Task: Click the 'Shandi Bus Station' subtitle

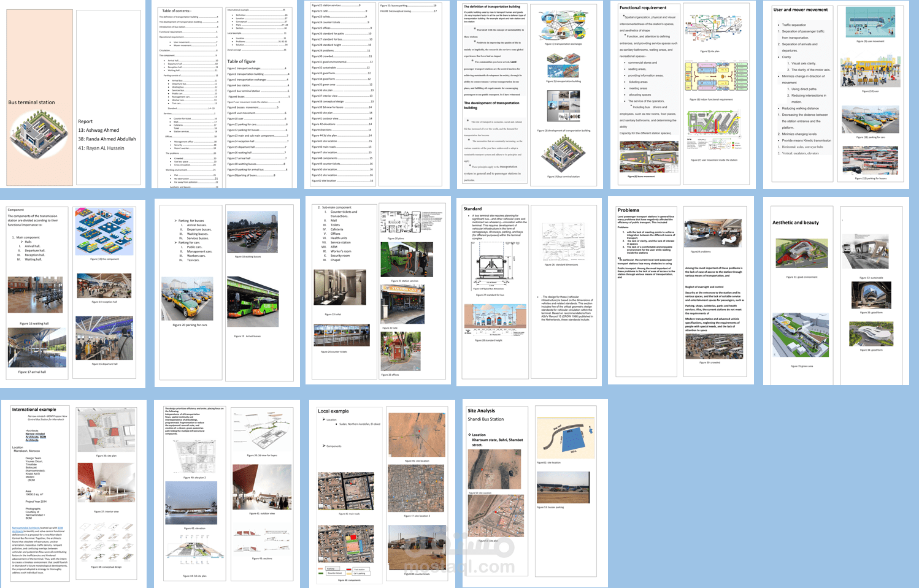Action: 485,419
